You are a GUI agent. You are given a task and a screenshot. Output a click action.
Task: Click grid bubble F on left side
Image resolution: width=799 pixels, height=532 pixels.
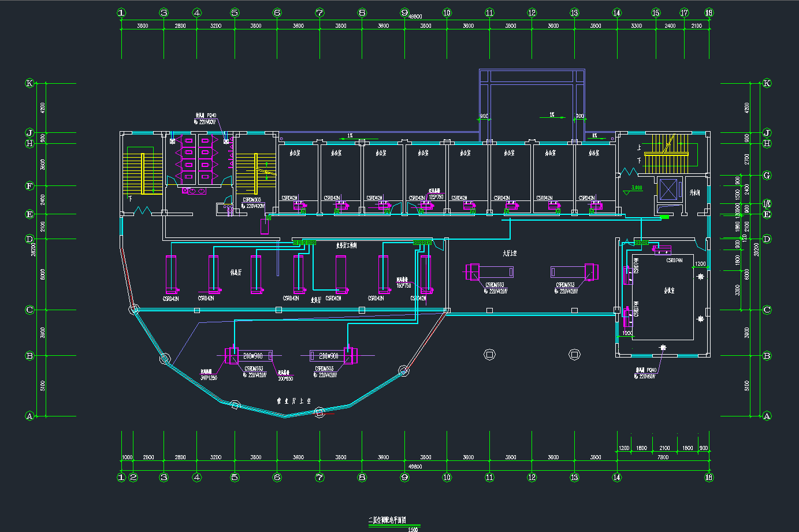tap(30, 186)
